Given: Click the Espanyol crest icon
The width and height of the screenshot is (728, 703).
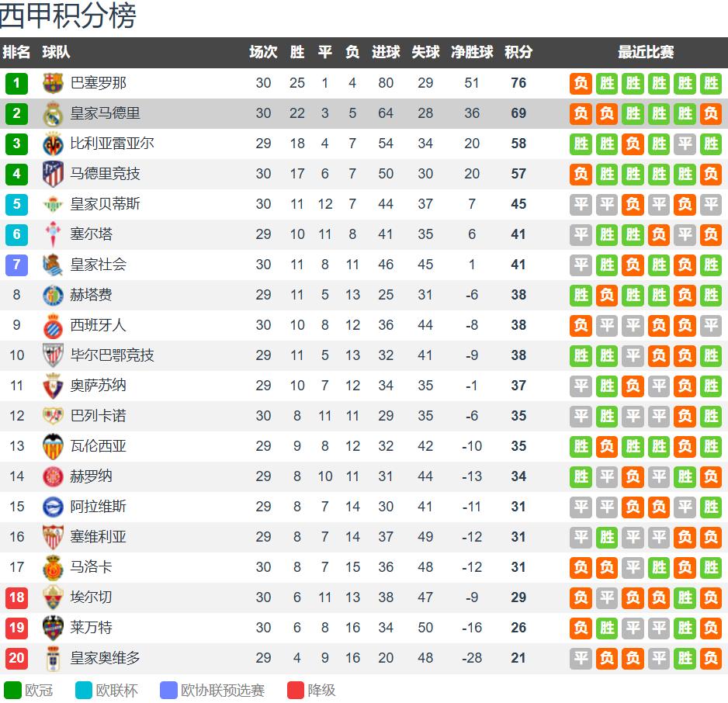Looking at the screenshot, I should pyautogui.click(x=53, y=325).
